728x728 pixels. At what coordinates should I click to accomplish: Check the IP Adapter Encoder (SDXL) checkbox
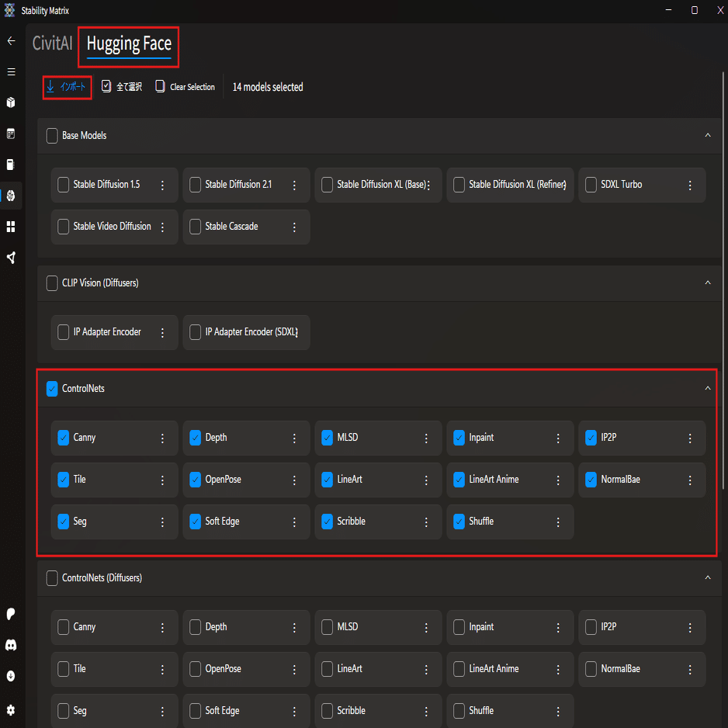195,332
